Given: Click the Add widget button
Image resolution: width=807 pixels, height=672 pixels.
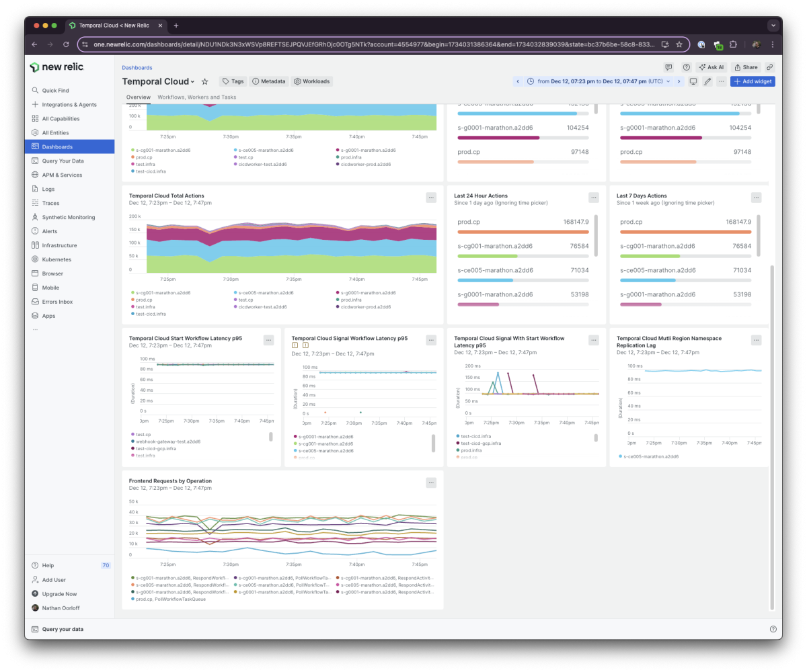Looking at the screenshot, I should (x=753, y=81).
